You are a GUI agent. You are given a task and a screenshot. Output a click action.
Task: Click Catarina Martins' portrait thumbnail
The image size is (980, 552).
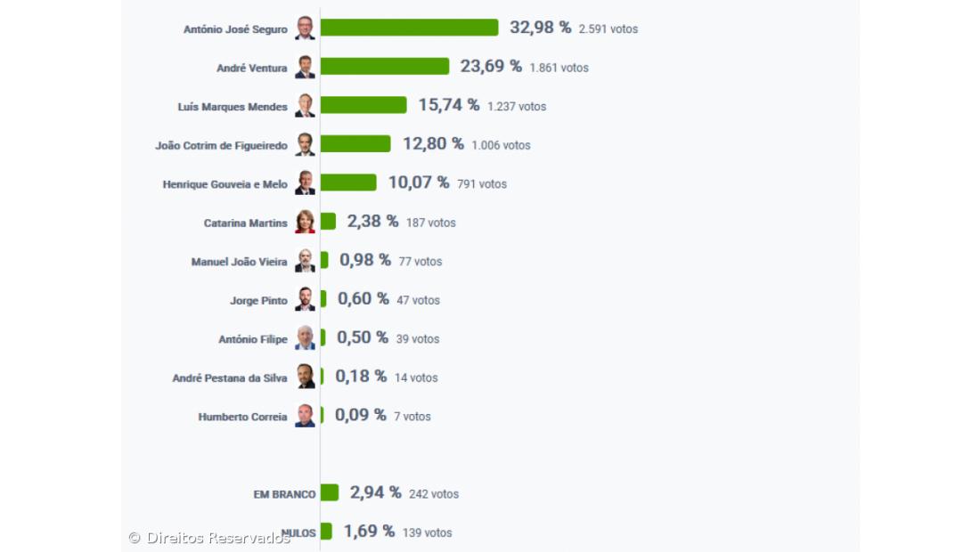pyautogui.click(x=305, y=222)
